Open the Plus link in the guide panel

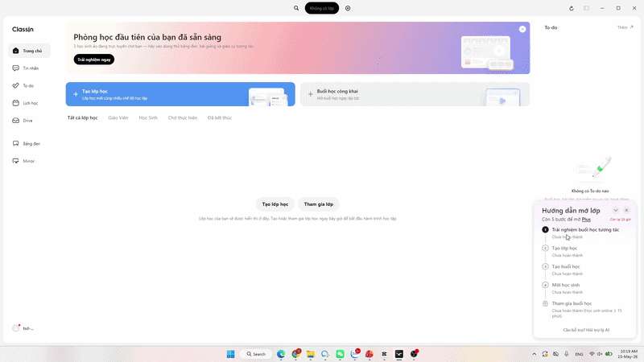[x=586, y=220]
